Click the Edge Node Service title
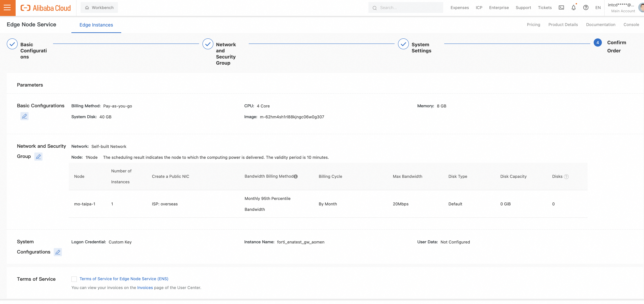Screen dimensions: 644x304 31,24
